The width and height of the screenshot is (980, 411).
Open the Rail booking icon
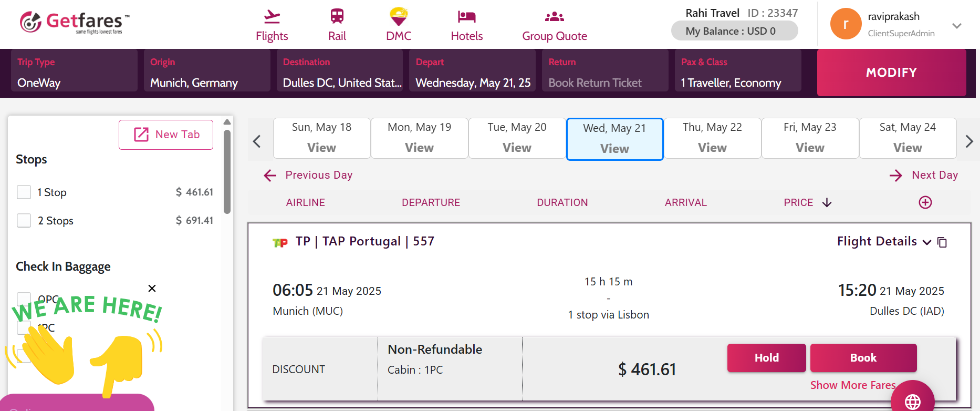(x=337, y=16)
